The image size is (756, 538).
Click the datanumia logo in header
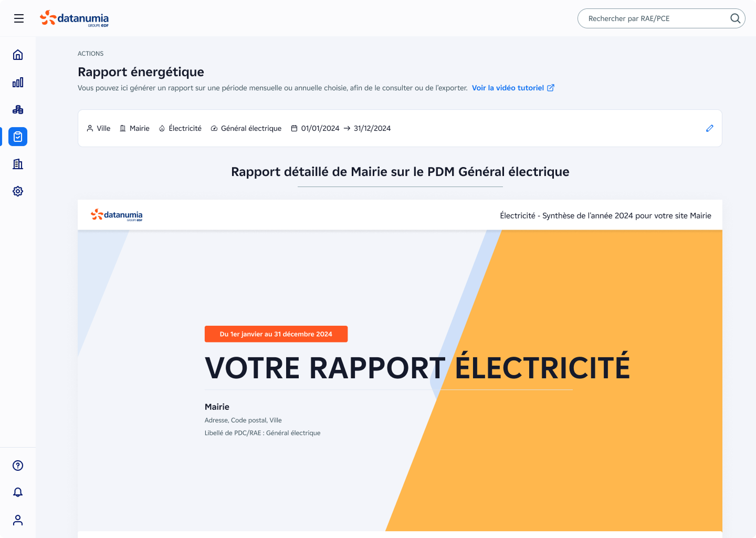[75, 18]
